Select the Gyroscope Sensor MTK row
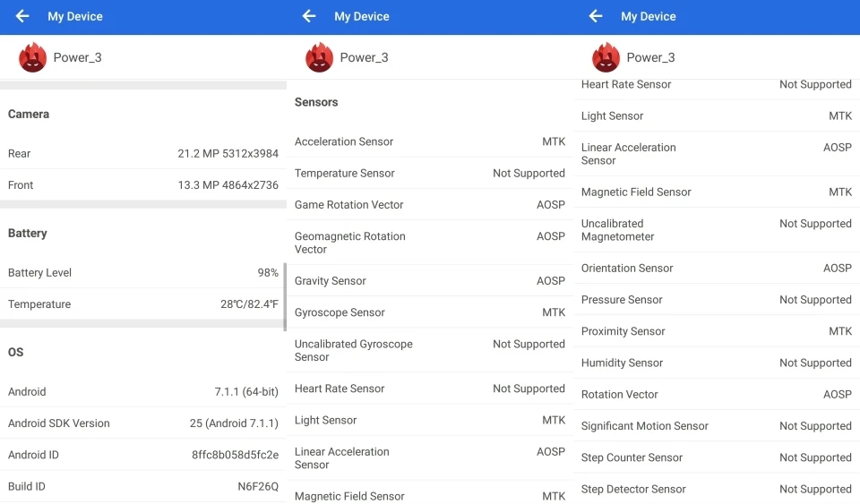 (x=430, y=312)
